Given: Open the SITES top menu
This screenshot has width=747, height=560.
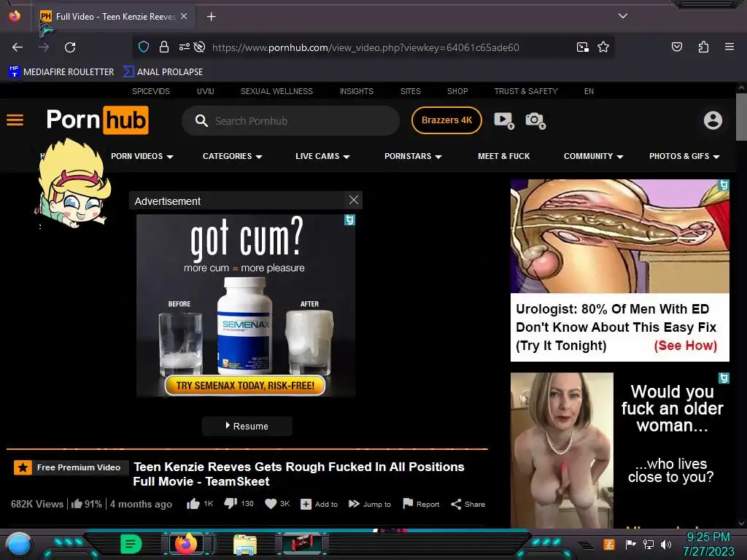Looking at the screenshot, I should point(410,91).
